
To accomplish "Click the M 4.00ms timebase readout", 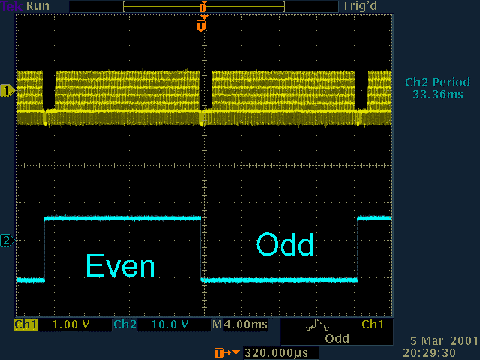I will click(240, 324).
